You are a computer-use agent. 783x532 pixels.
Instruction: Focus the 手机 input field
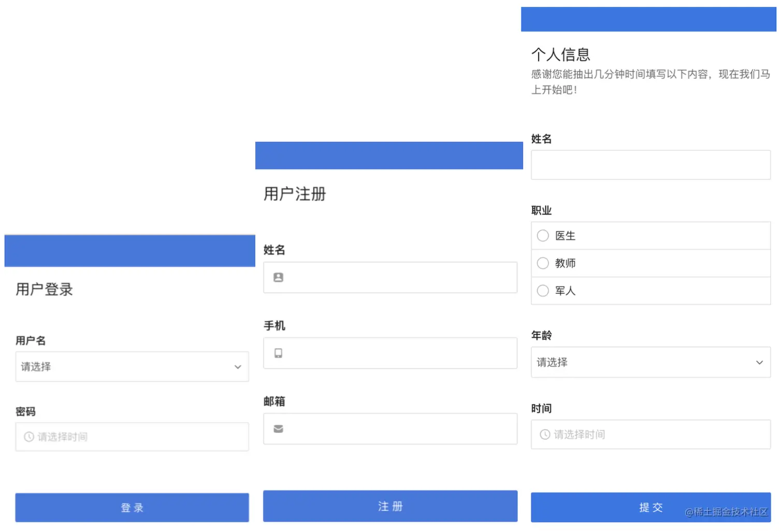point(390,353)
